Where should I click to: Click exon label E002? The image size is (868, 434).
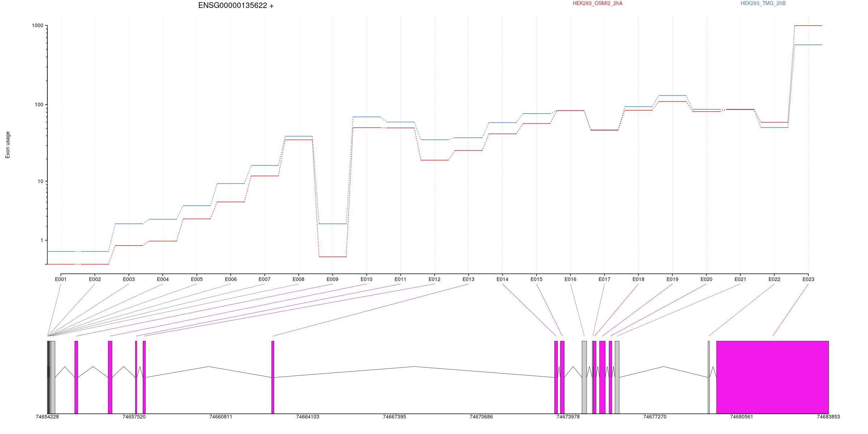pos(95,279)
